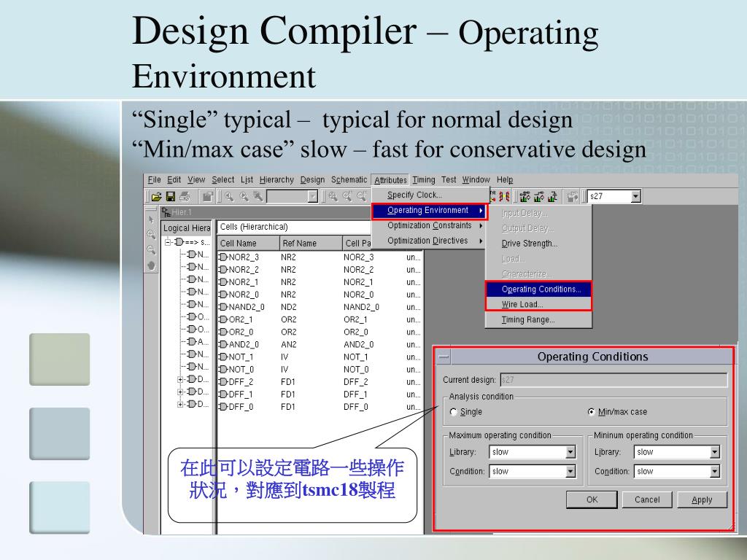747x560 pixels.
Task: Expand the Optimization Directives submenu
Action: pyautogui.click(x=428, y=241)
